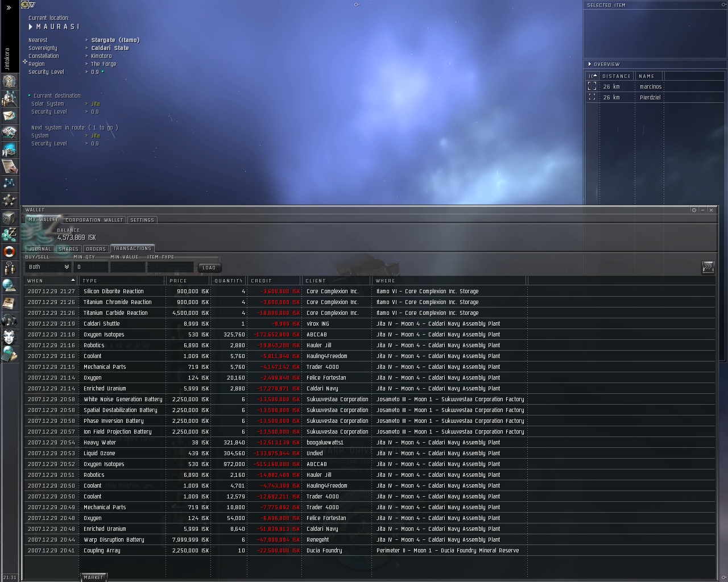Open the jukebox headphones icon
Image resolution: width=728 pixels, height=582 pixels.
tap(9, 319)
